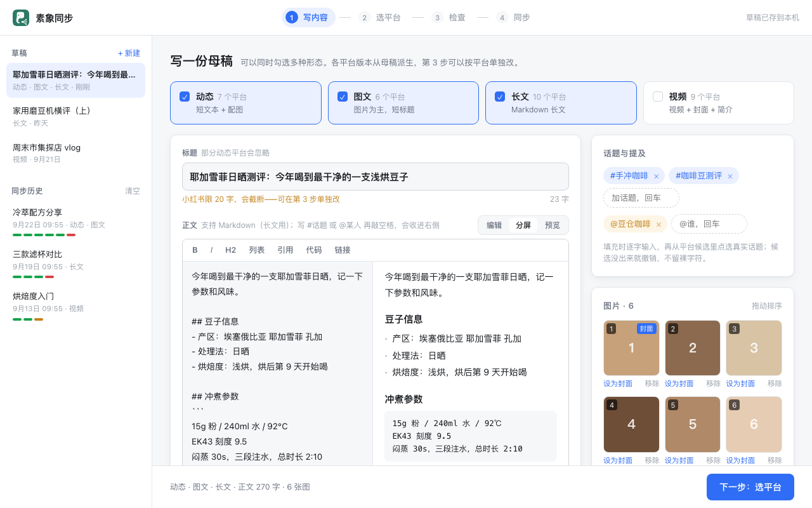Clear sync history with 清空
Screen dimensions: 812x508
point(133,191)
